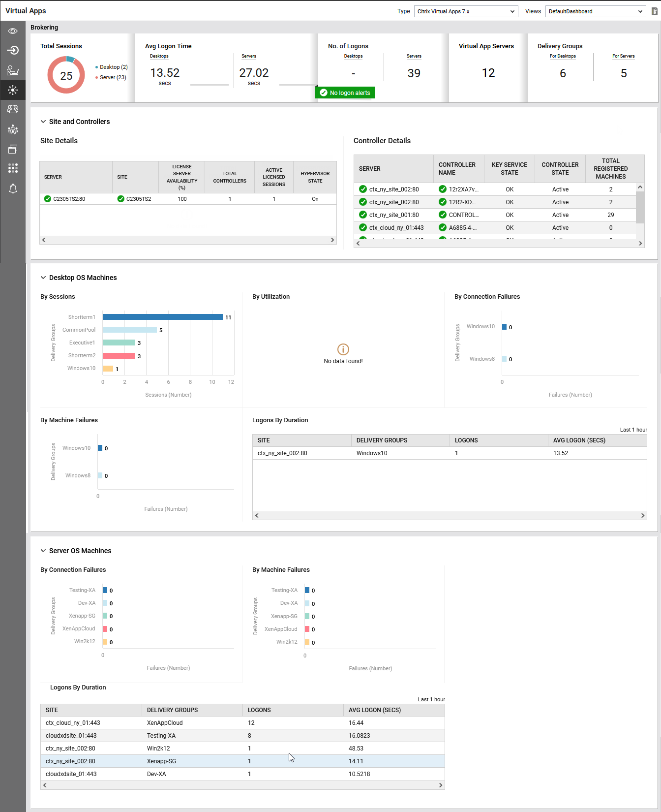Open the Type dropdown
The image size is (661, 812).
coord(466,11)
